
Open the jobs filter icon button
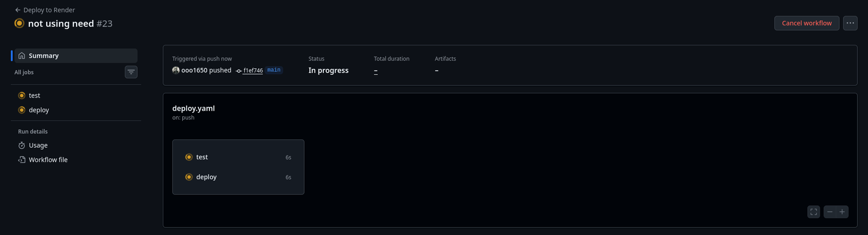(x=131, y=72)
